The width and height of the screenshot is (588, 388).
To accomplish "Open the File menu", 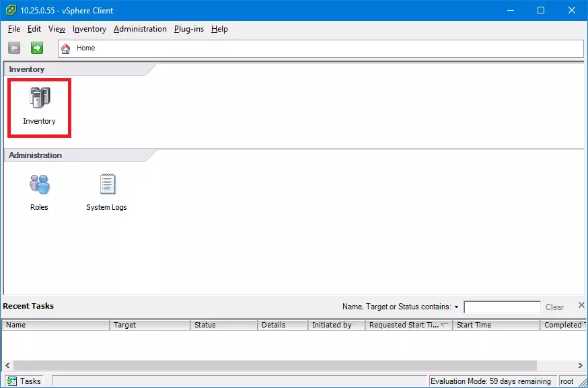I will (14, 29).
